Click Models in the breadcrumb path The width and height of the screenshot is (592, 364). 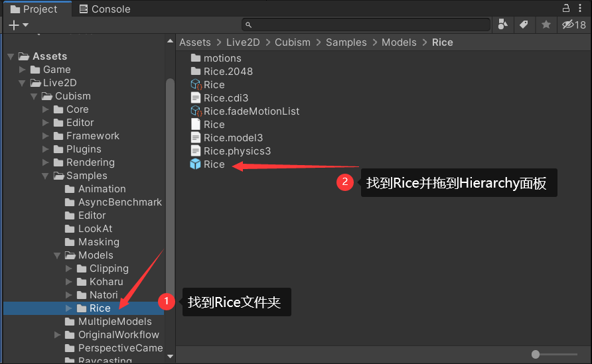(x=399, y=42)
